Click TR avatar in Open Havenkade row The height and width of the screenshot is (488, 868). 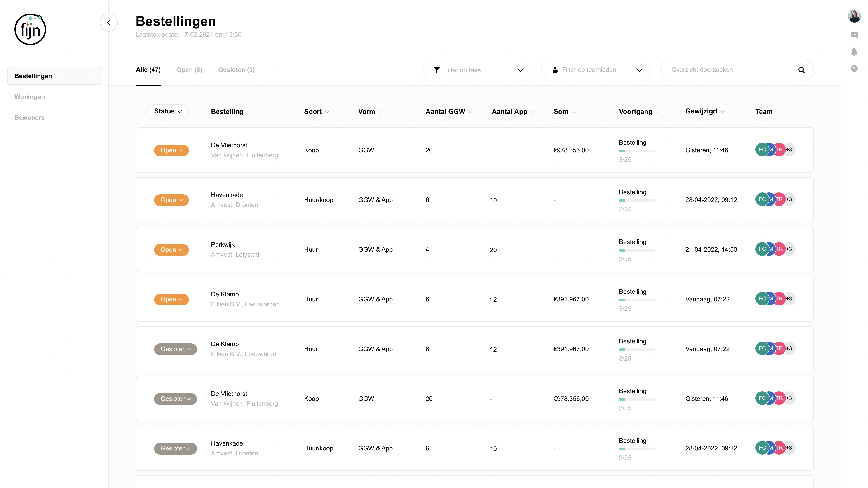(x=780, y=199)
